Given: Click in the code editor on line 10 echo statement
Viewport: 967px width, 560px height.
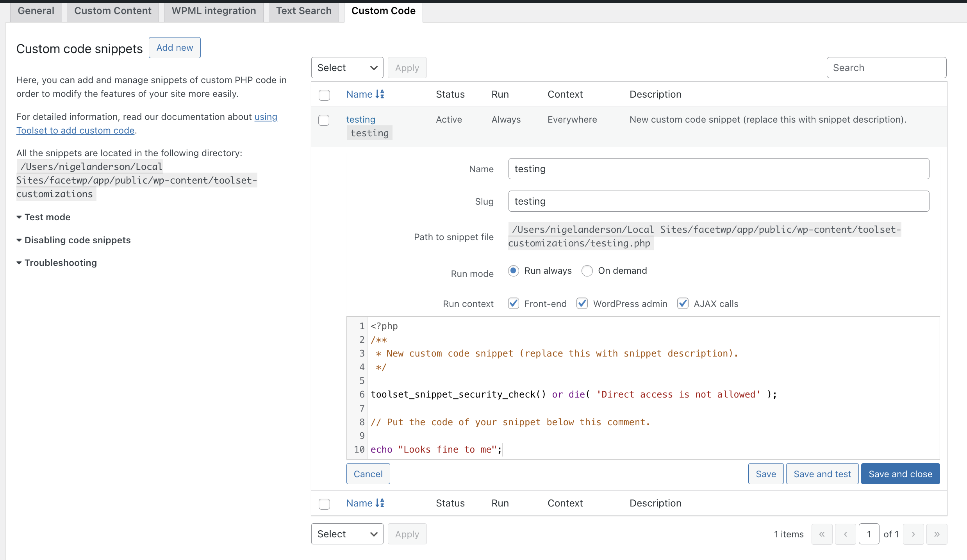Looking at the screenshot, I should pyautogui.click(x=436, y=449).
